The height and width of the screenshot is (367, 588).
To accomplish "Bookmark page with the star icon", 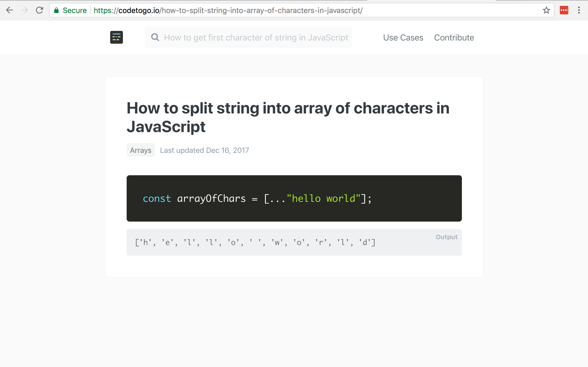I will tap(546, 10).
